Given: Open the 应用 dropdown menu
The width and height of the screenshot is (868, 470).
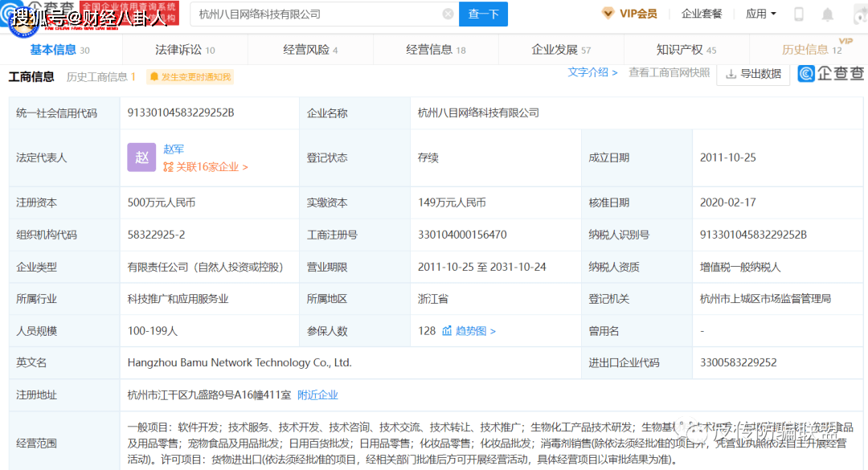Looking at the screenshot, I should click(x=760, y=14).
